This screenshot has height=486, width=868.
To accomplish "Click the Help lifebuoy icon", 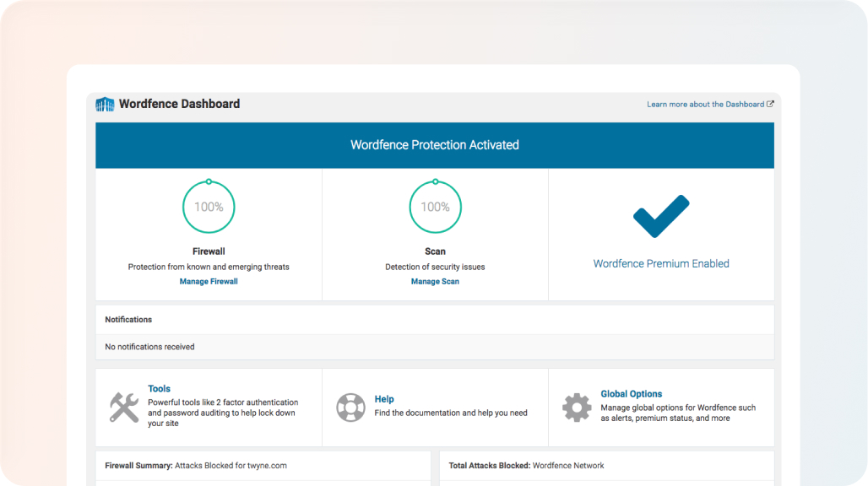I will [x=350, y=408].
